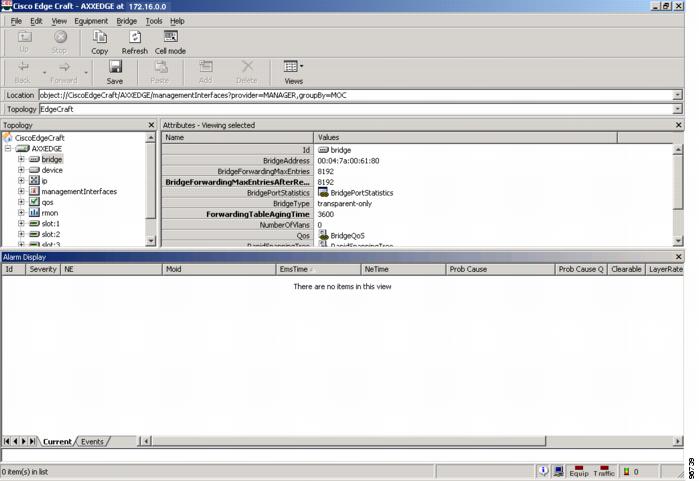Expand the rmon tree node
This screenshot has height=481, width=699.
(21, 213)
